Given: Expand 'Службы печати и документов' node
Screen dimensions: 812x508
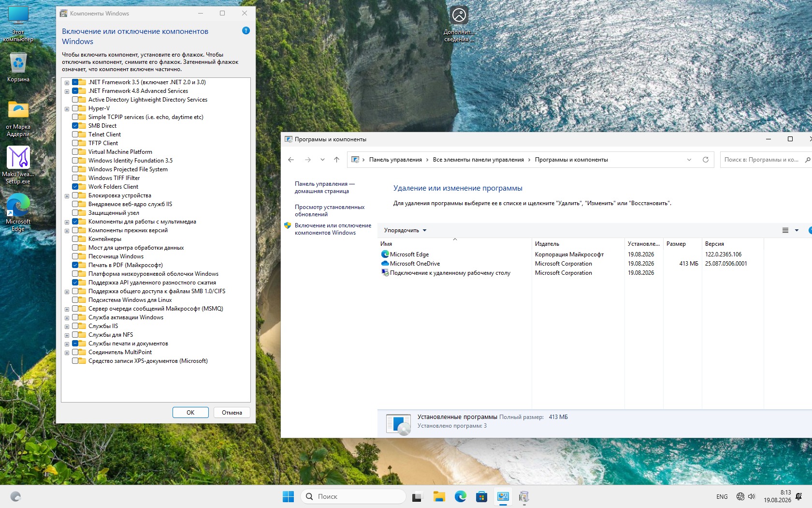Looking at the screenshot, I should [x=67, y=344].
